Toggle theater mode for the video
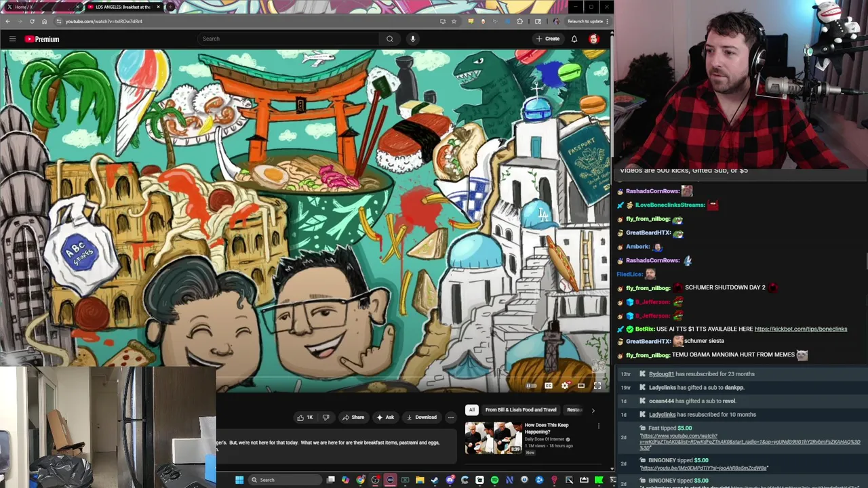This screenshot has width=868, height=488. pos(581,386)
